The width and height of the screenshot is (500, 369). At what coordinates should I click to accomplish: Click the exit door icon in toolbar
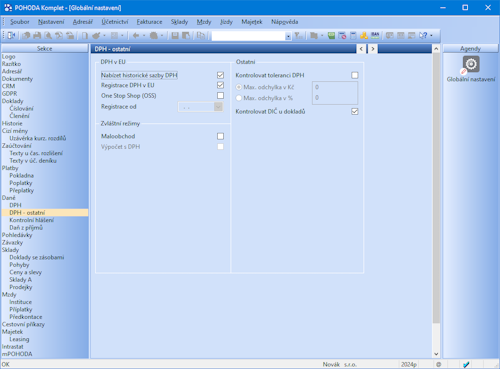tap(12, 35)
